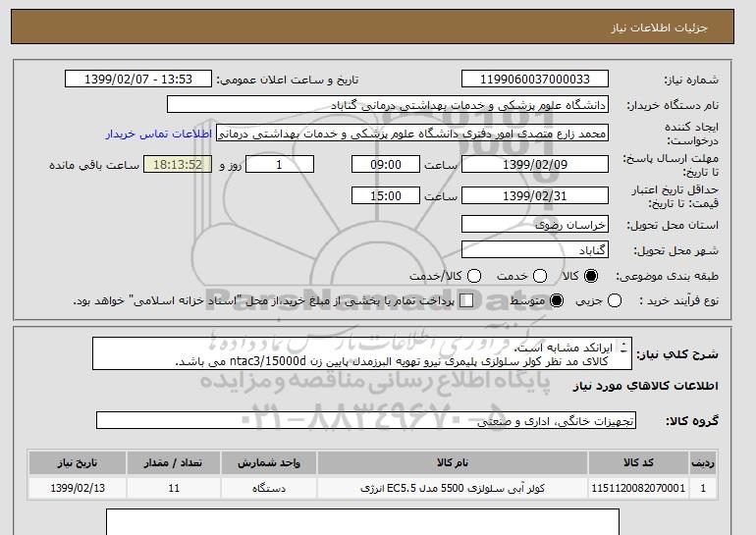Open buyer contact info link
This screenshot has width=756, height=535.
pyautogui.click(x=159, y=134)
